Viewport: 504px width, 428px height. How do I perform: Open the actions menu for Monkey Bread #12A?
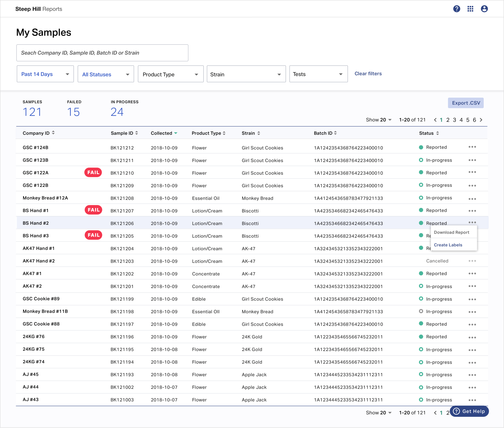(x=472, y=199)
